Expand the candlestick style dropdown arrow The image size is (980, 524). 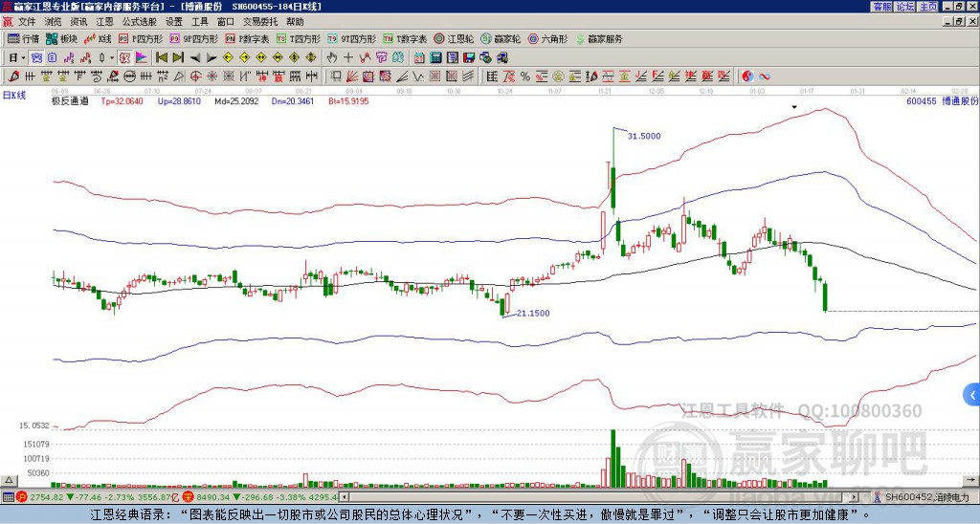pos(111,58)
